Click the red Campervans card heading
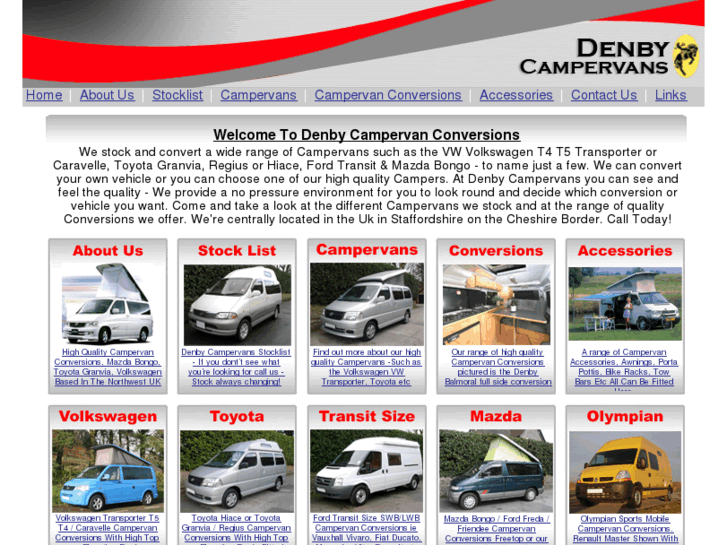Screen dimensions: 727x545 pyautogui.click(x=367, y=250)
